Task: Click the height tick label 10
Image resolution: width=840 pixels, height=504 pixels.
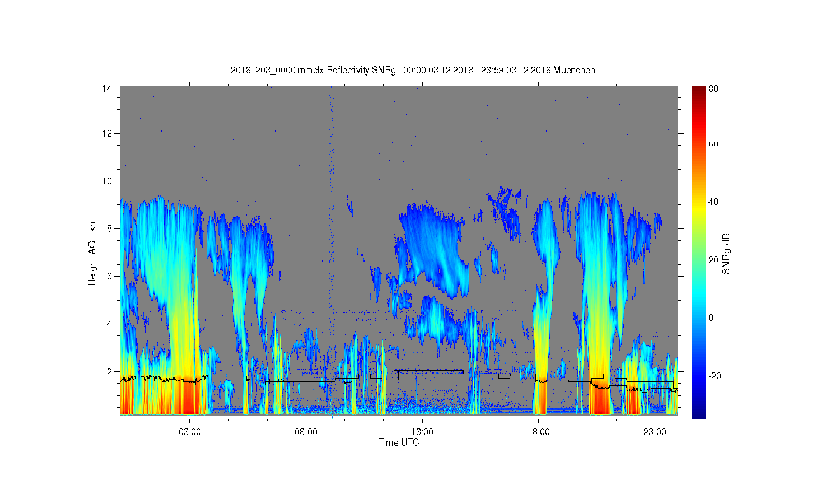Action: tap(106, 181)
